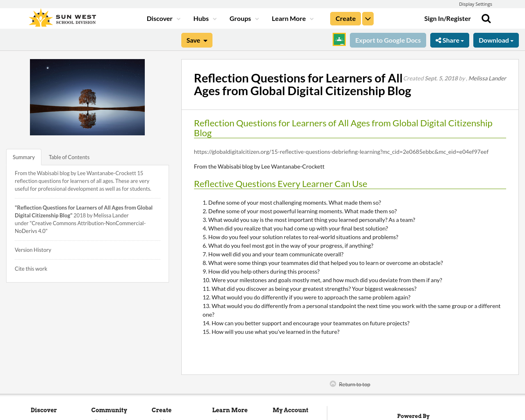Open the Learn More menu
The width and height of the screenshot is (525, 420).
[292, 18]
